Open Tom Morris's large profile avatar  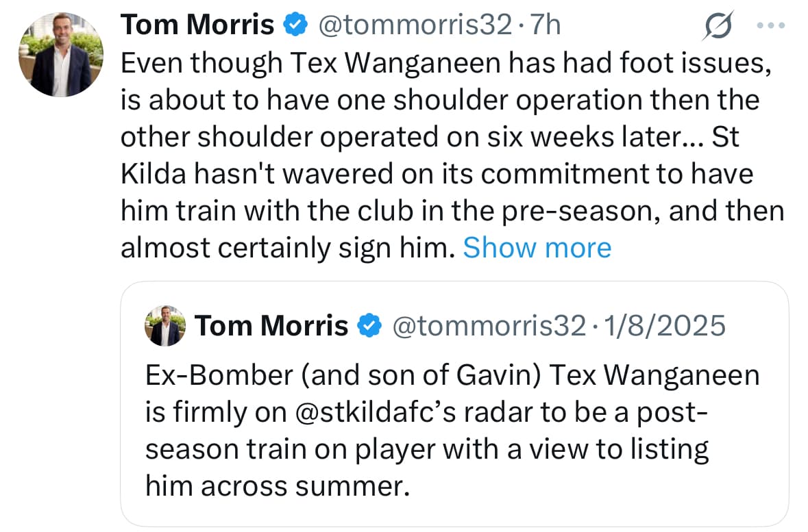(62, 54)
